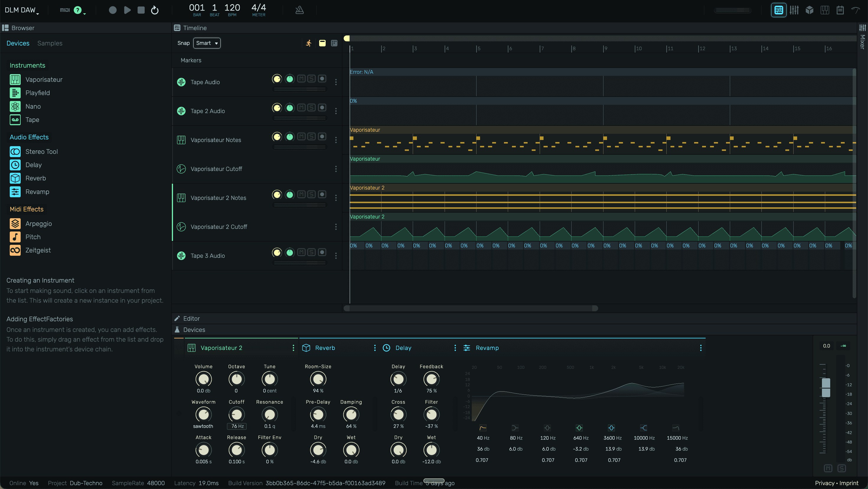Image resolution: width=868 pixels, height=489 pixels.
Task: Start playback with the play button
Action: (x=127, y=10)
